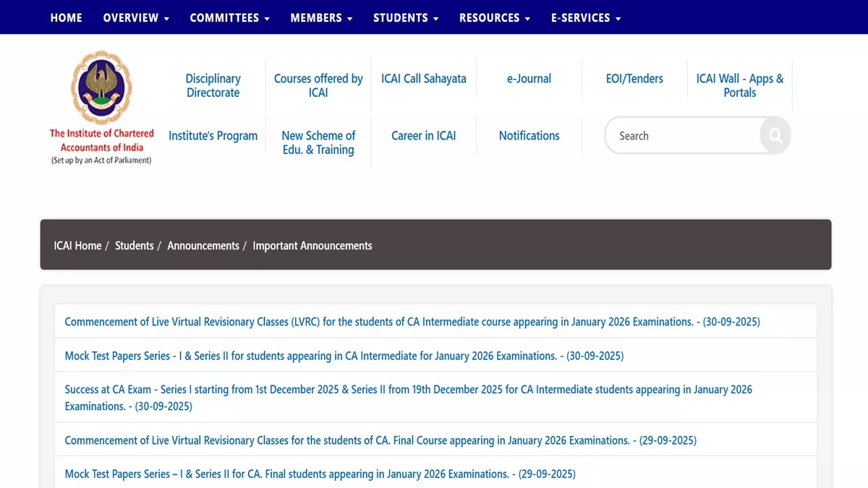Open Success at CA Exam announcement

[x=409, y=398]
